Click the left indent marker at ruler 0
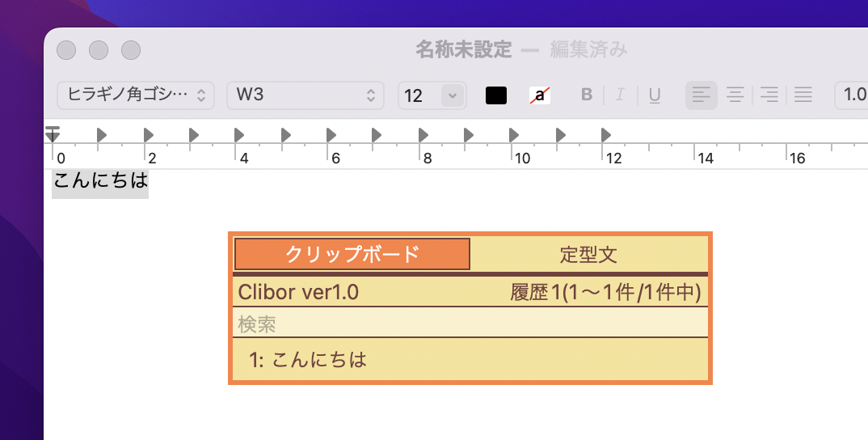Viewport: 868px width, 440px height. [53, 134]
